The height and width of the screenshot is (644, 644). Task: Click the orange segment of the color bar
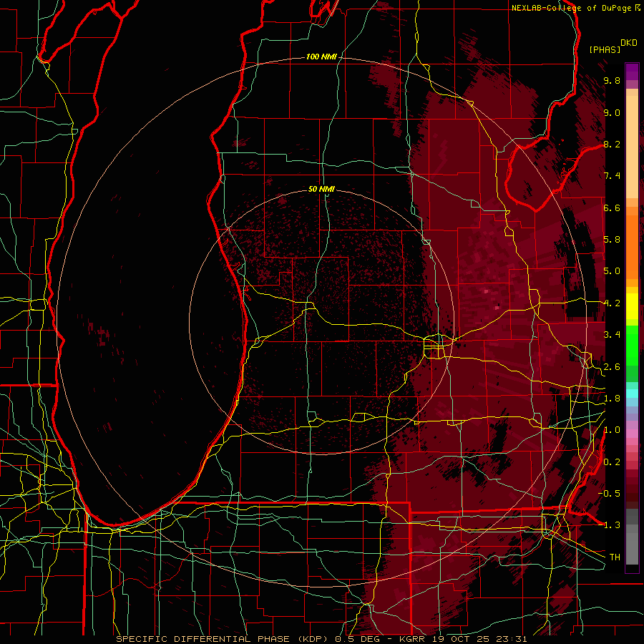[632, 246]
